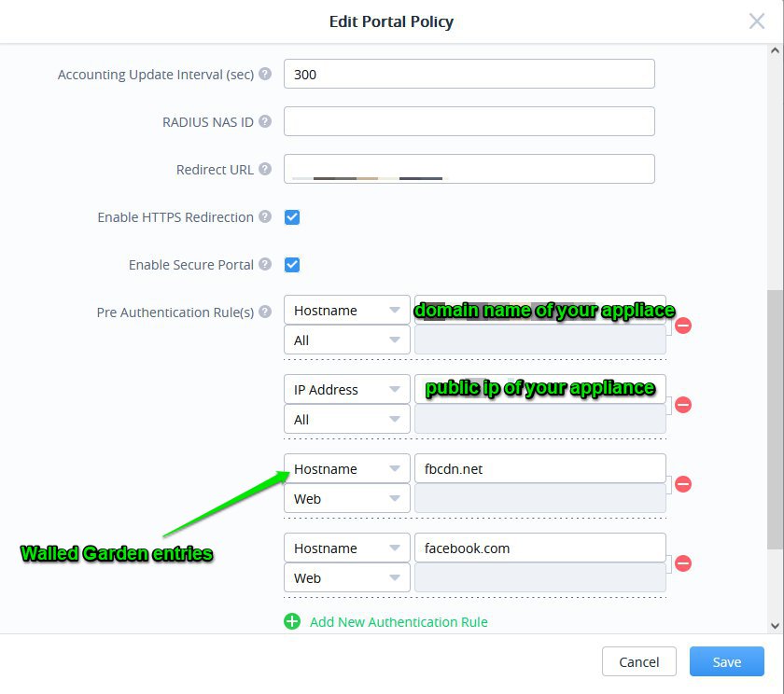Remove the fbcdn.net rule with red minus
Viewport: 784px width, 694px height.
683,484
